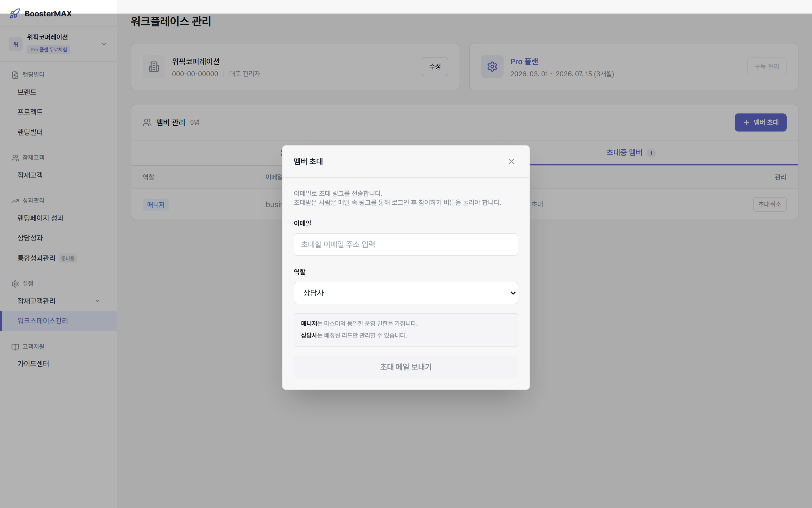Open 가이드센터 link
Viewport: 812px width, 508px height.
click(33, 364)
